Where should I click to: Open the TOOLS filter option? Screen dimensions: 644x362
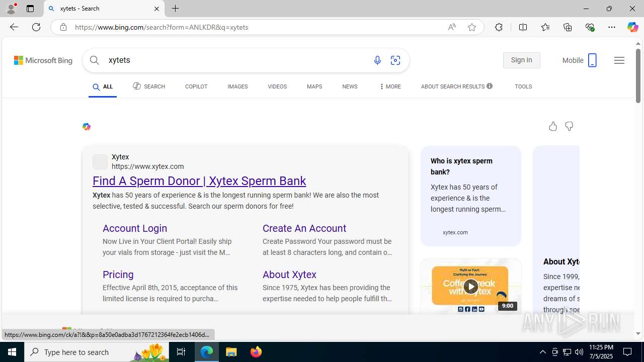point(523,86)
